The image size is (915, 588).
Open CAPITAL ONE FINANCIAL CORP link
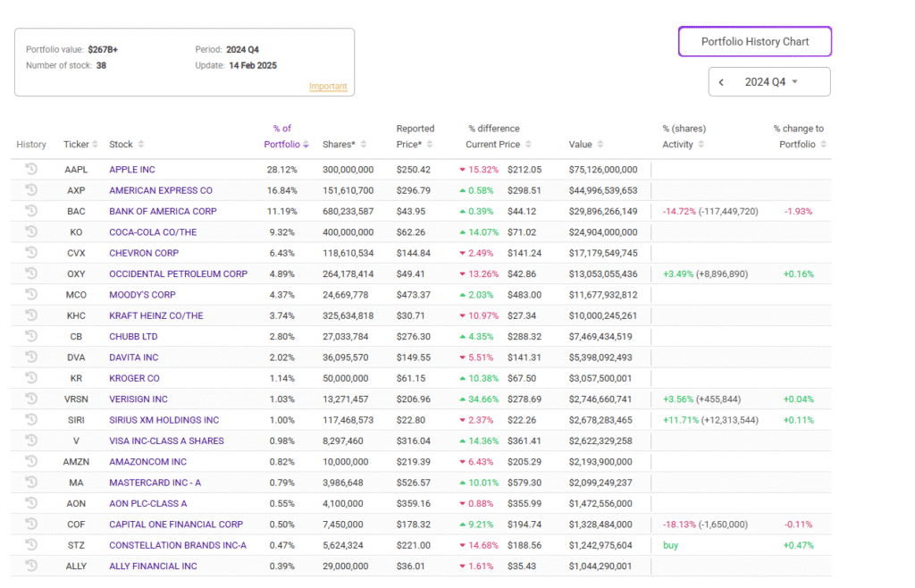tap(176, 525)
